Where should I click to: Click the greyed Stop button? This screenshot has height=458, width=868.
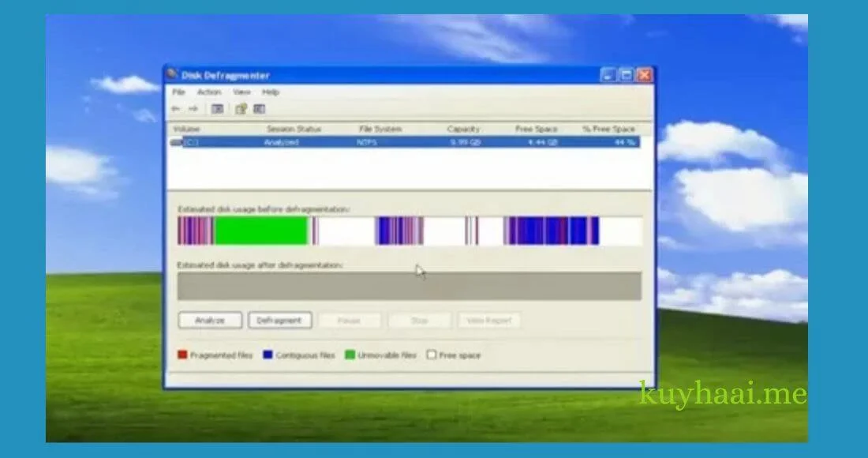(x=419, y=320)
